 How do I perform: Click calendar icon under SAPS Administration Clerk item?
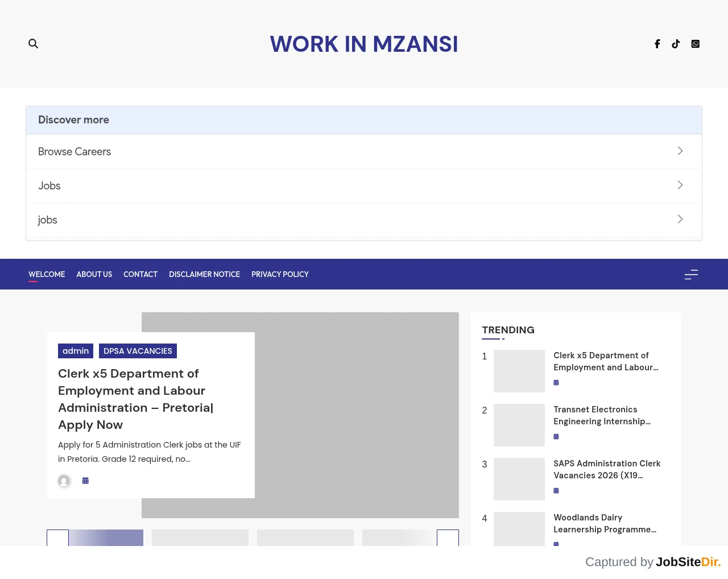[556, 491]
